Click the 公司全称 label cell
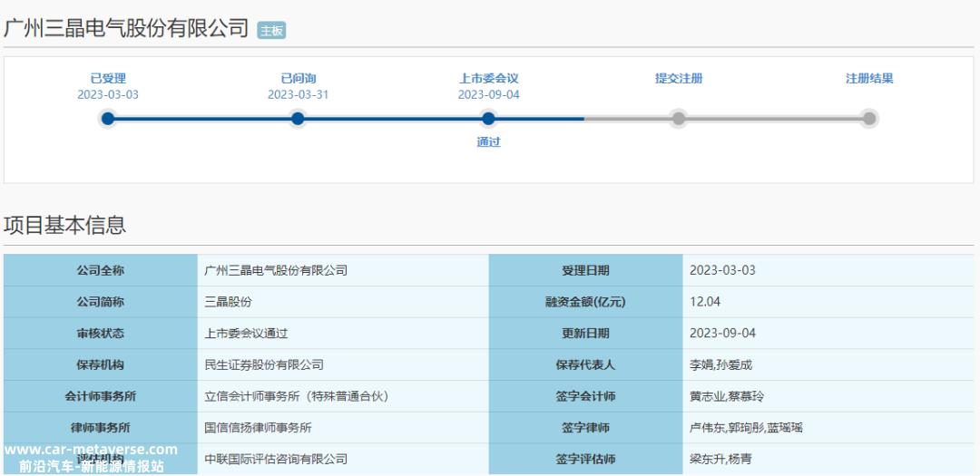This screenshot has width=980, height=476. click(x=101, y=270)
